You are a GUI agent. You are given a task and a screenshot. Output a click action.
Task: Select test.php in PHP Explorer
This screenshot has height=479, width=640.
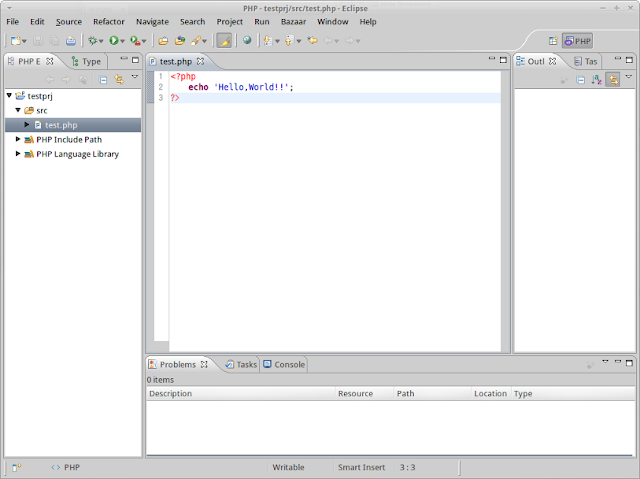[61, 125]
